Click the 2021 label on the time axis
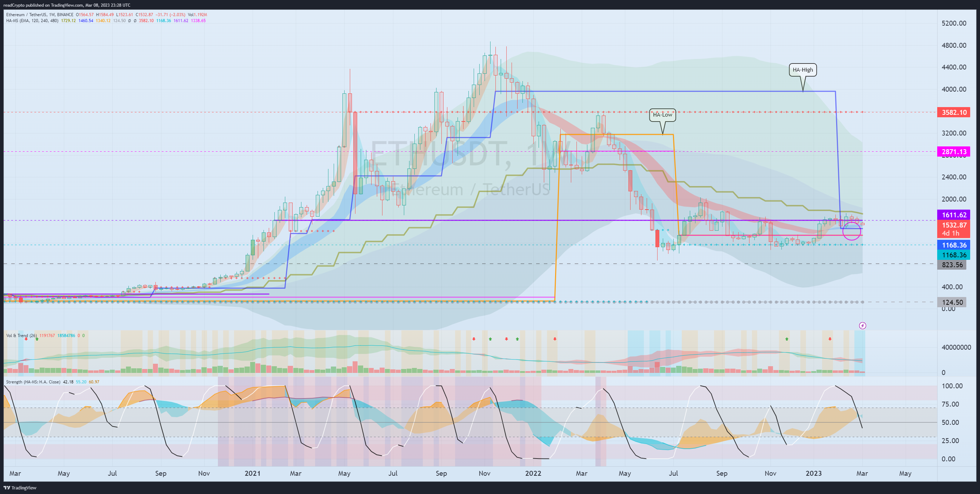The width and height of the screenshot is (980, 494). [x=253, y=473]
